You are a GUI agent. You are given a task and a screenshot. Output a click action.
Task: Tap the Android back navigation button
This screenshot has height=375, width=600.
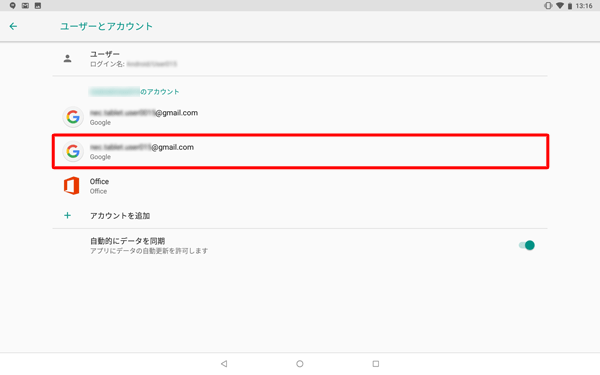(224, 364)
